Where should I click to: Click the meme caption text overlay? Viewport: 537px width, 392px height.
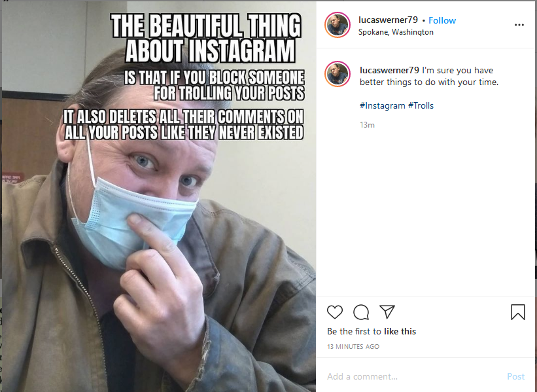click(x=183, y=77)
